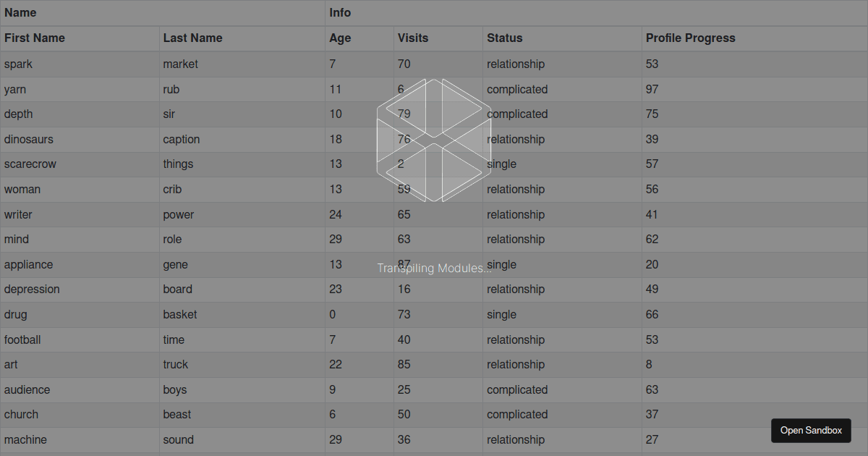Click the complicated status for church
Image resolution: width=868 pixels, height=456 pixels.
coord(517,414)
